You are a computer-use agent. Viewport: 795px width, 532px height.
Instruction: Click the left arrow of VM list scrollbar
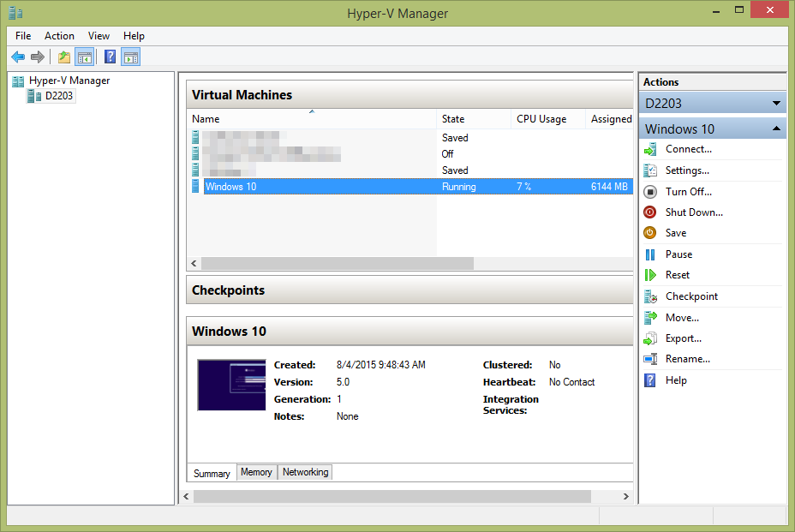pos(194,263)
